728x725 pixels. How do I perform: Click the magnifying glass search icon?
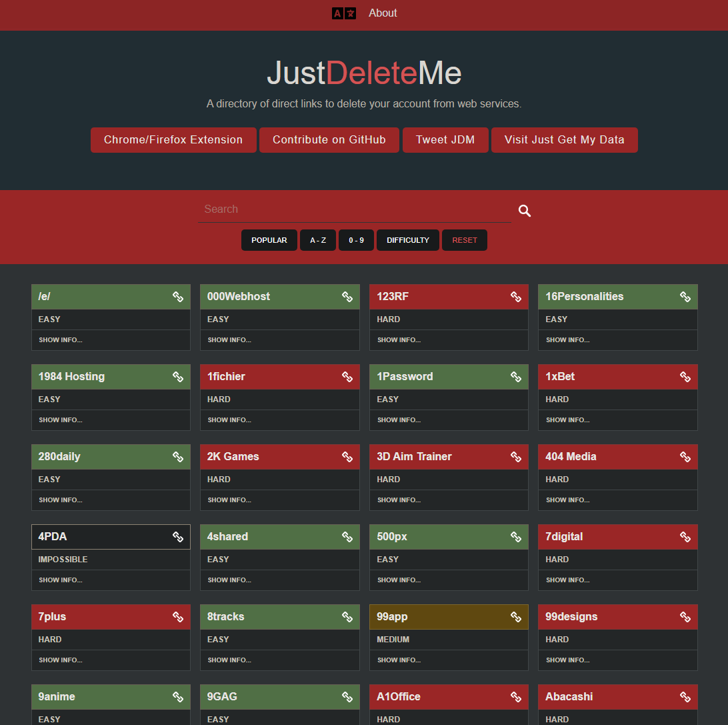524,211
